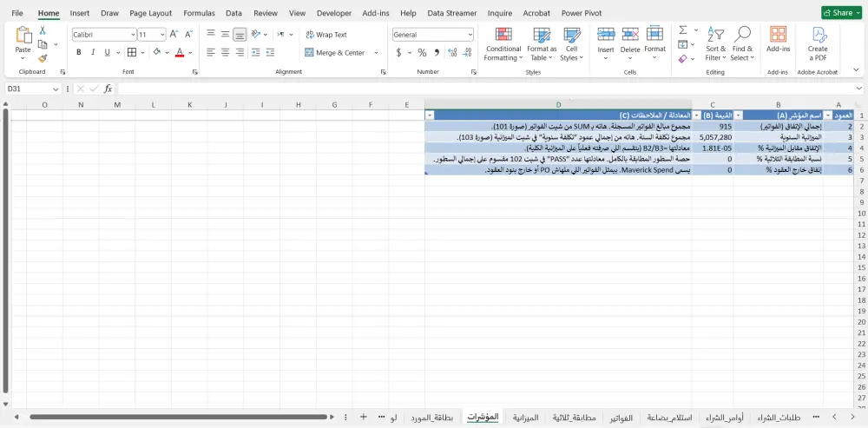Open the Font dialog launcher icon

pos(194,72)
